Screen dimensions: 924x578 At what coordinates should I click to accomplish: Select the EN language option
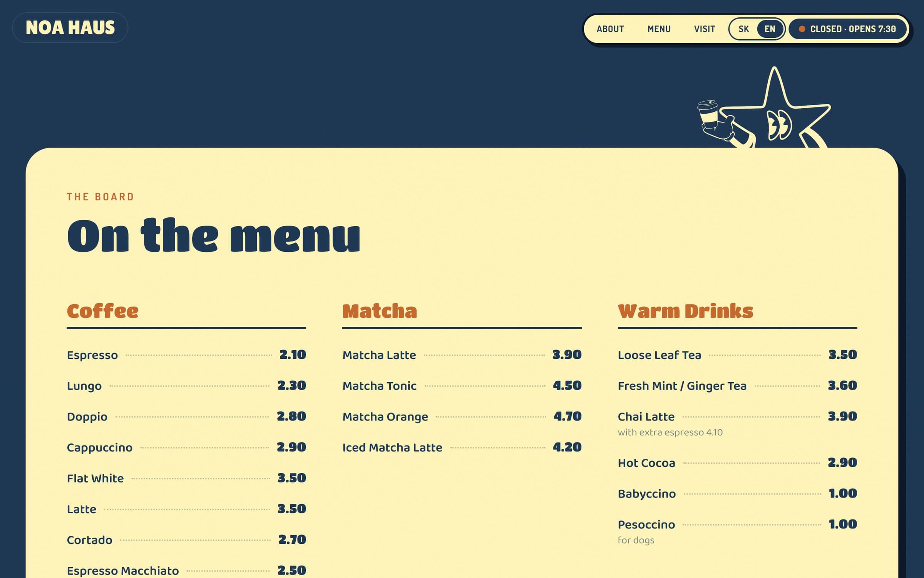coord(770,29)
